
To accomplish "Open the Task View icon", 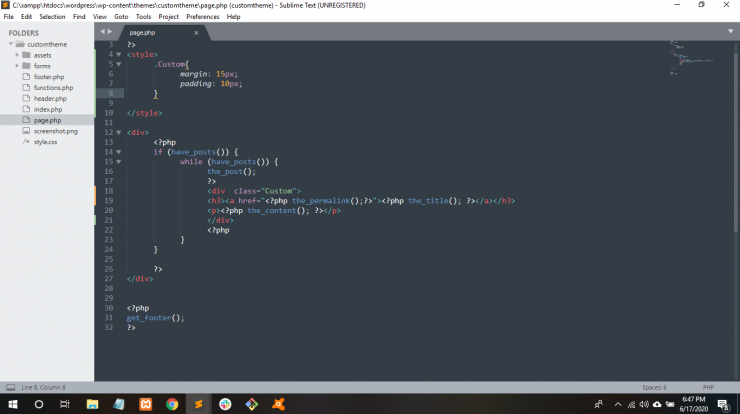I will pos(65,404).
